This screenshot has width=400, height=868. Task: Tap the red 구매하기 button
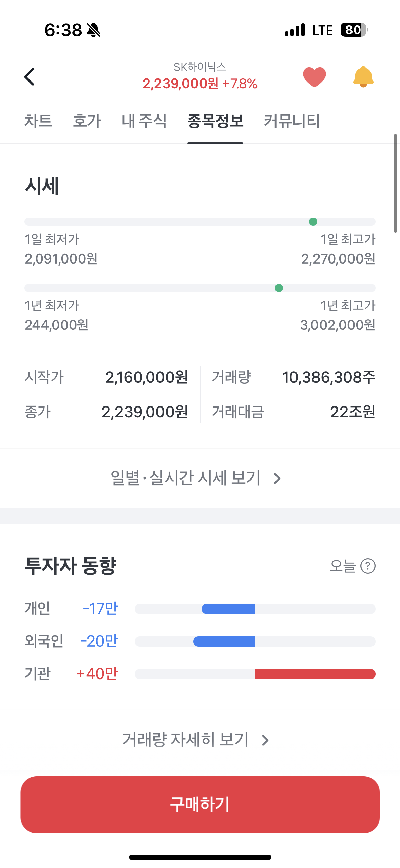pyautogui.click(x=200, y=804)
